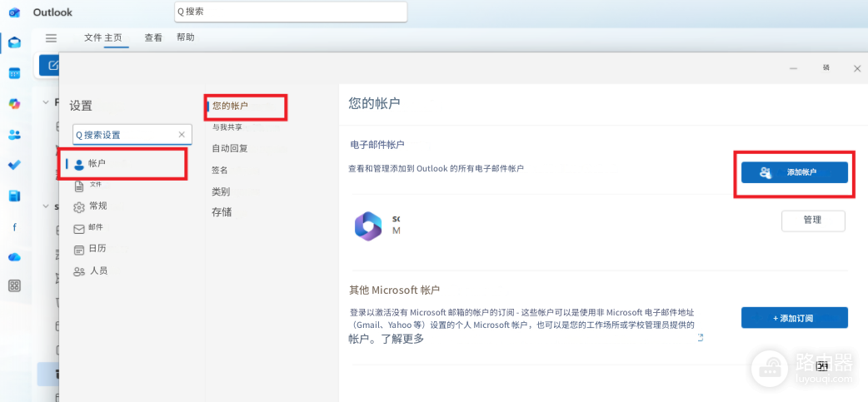Open 类别 sub-section

221,192
